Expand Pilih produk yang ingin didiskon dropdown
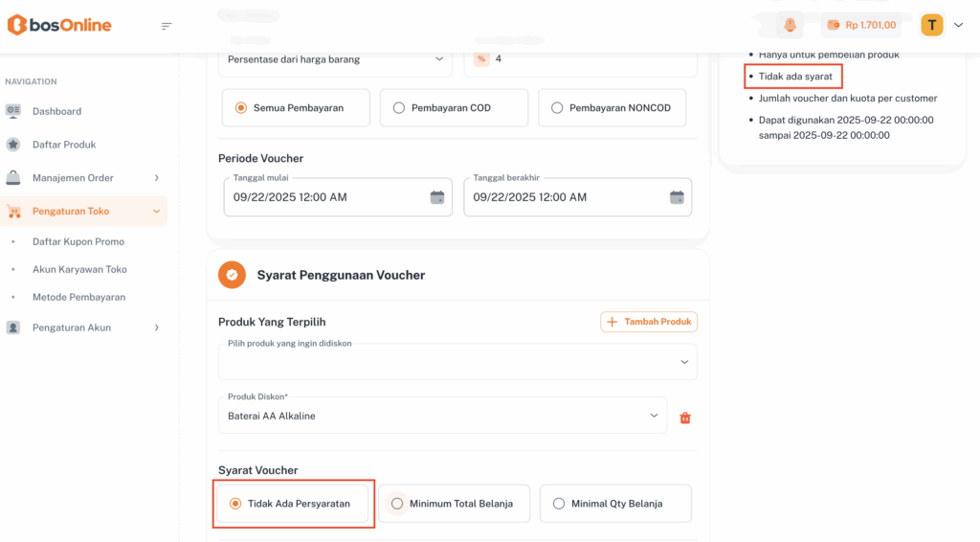 (457, 362)
